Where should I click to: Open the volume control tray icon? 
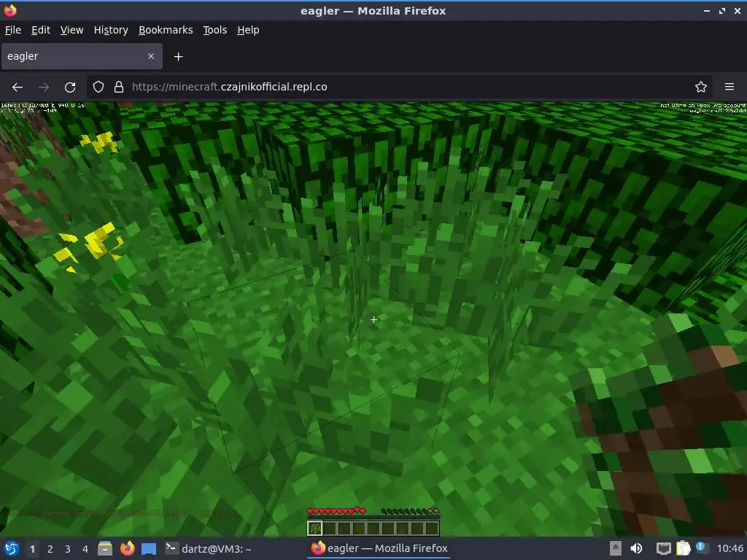coord(636,548)
